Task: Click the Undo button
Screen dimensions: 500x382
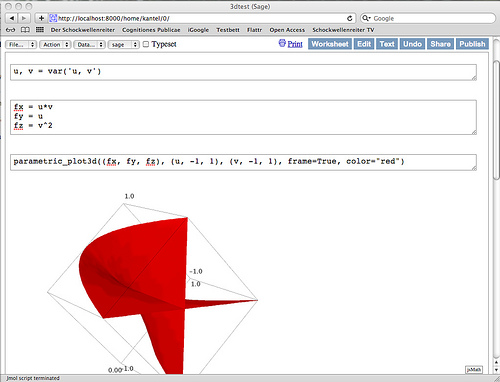Action: (412, 44)
